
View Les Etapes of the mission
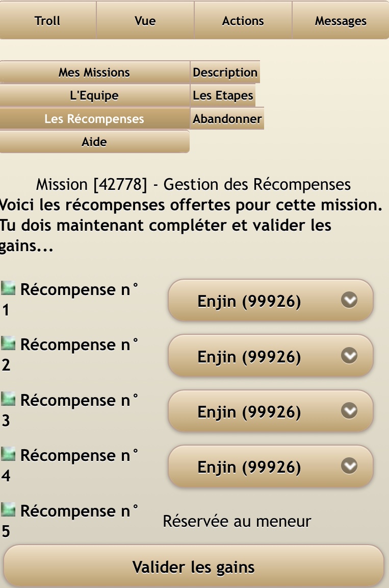pos(223,95)
